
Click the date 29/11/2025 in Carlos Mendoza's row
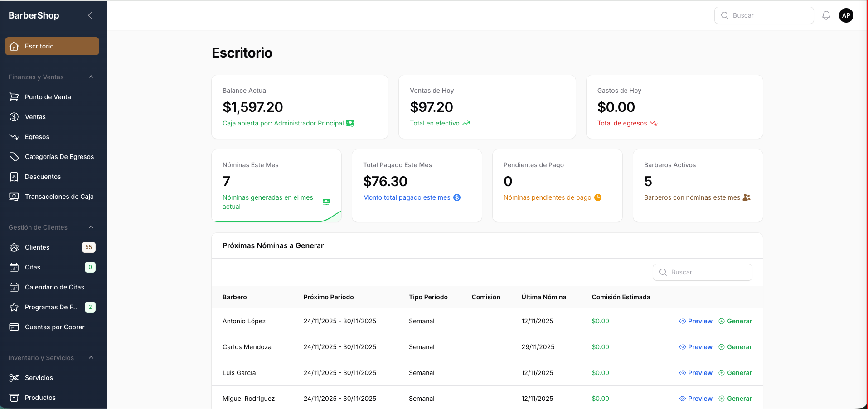coord(538,347)
